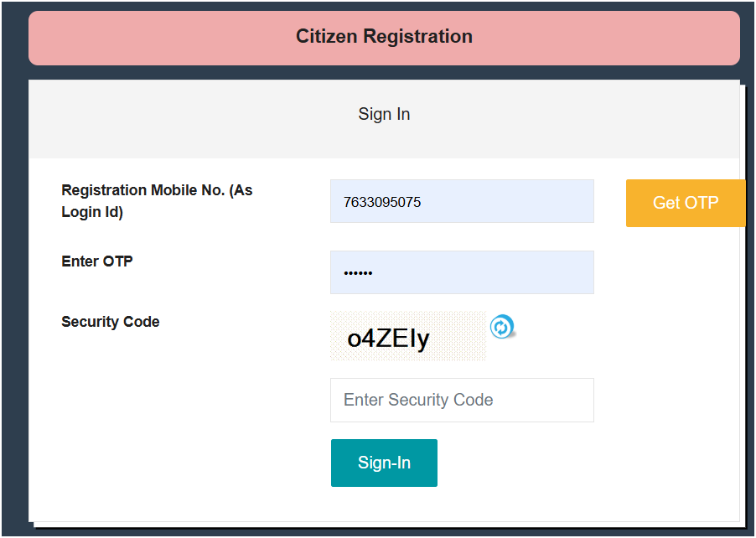The width and height of the screenshot is (756, 538).
Task: Click the pink Citizen Registration title
Action: tap(384, 37)
